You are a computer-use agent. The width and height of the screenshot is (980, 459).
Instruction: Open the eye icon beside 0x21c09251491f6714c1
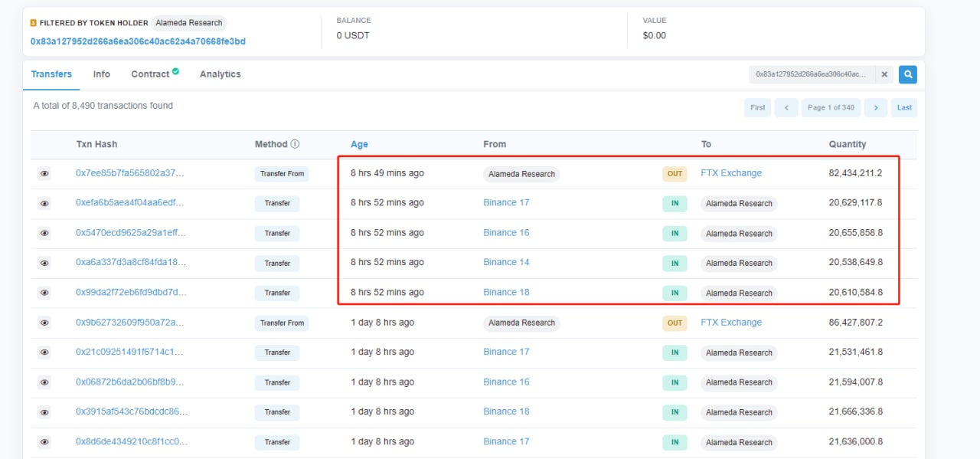click(x=44, y=352)
